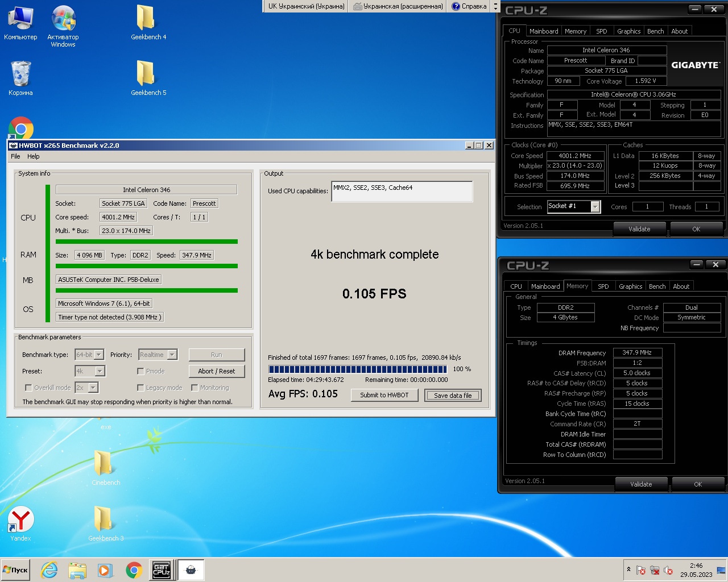Open the Help menu in HWBOT
This screenshot has height=582, width=728.
coord(34,156)
